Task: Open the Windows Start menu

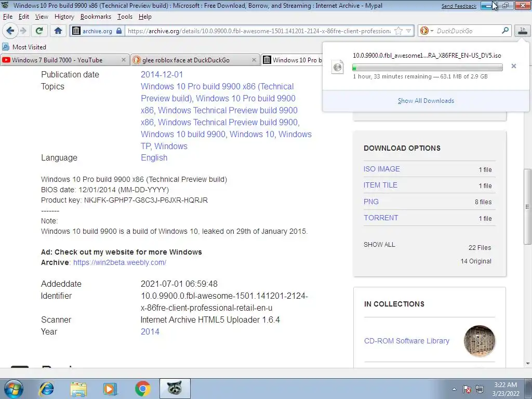Action: [x=14, y=389]
